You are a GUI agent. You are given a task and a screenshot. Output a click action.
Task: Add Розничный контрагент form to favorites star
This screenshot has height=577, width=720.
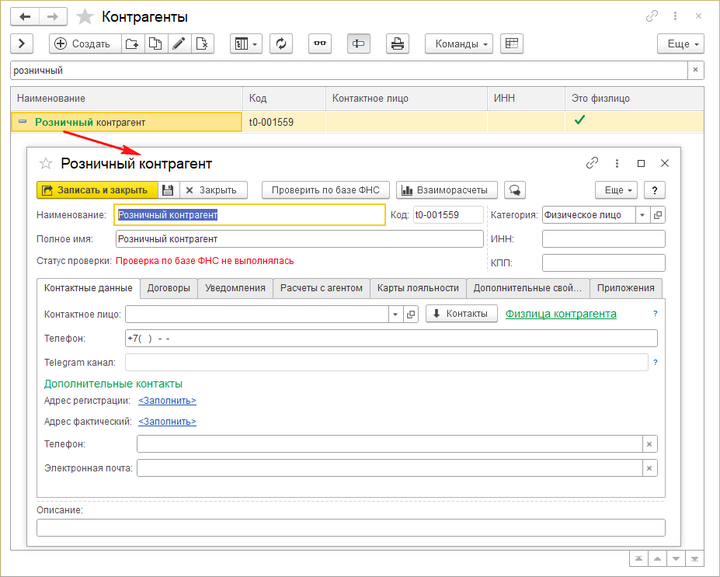click(45, 163)
